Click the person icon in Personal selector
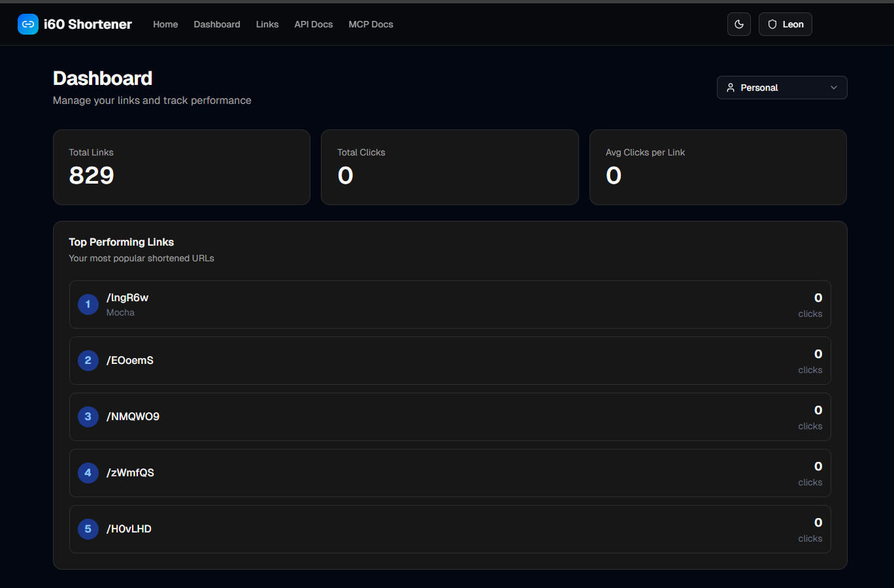 pos(731,88)
